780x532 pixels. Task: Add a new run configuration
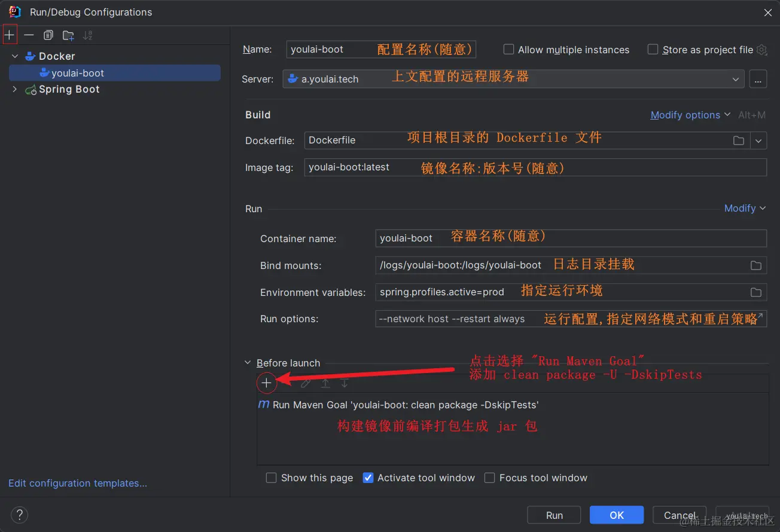(x=10, y=35)
